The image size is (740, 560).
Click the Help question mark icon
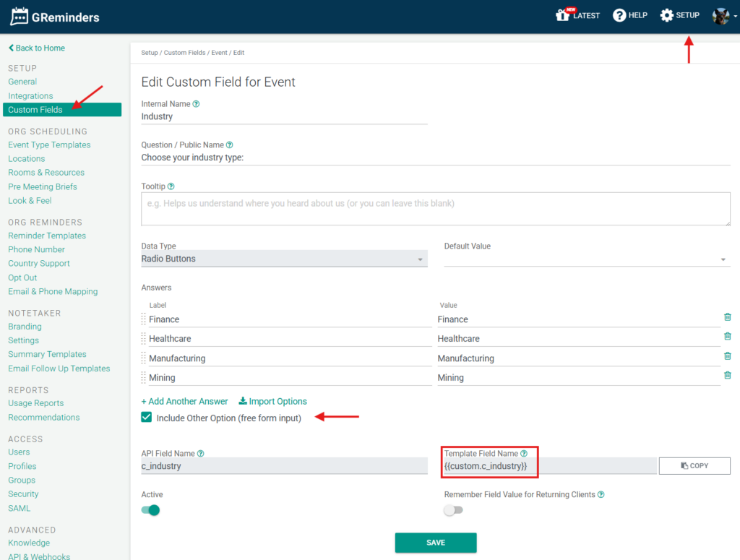(619, 15)
